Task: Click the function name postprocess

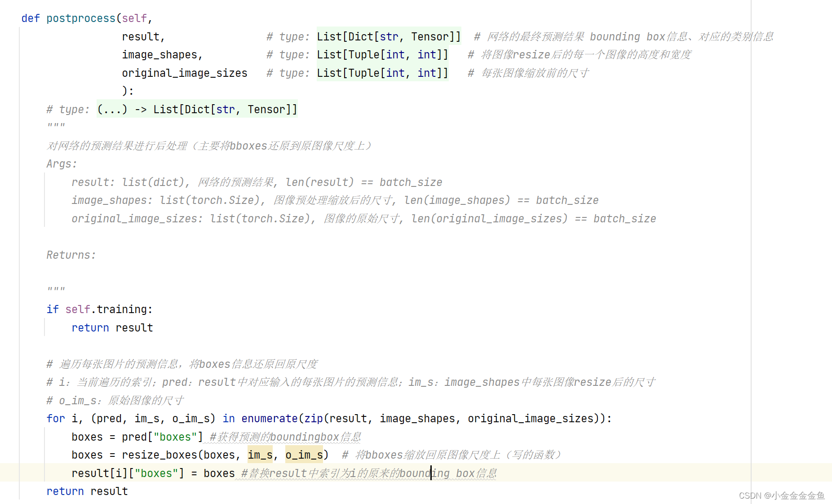Action: point(81,18)
